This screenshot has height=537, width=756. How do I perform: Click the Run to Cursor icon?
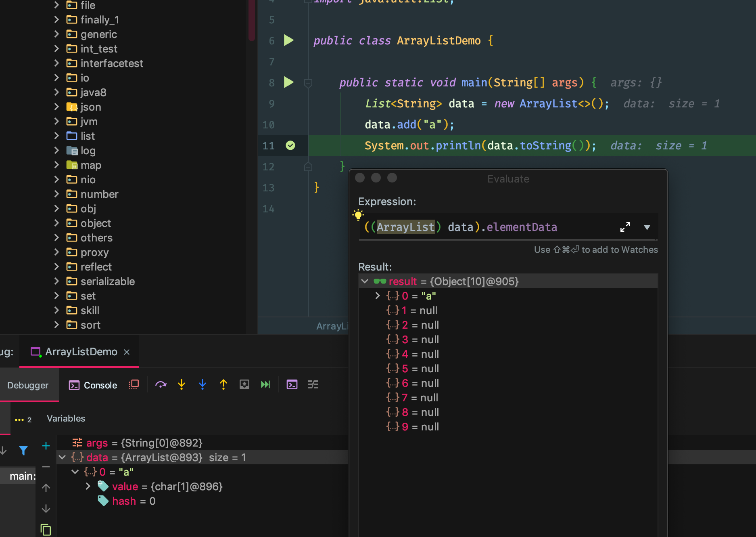265,385
